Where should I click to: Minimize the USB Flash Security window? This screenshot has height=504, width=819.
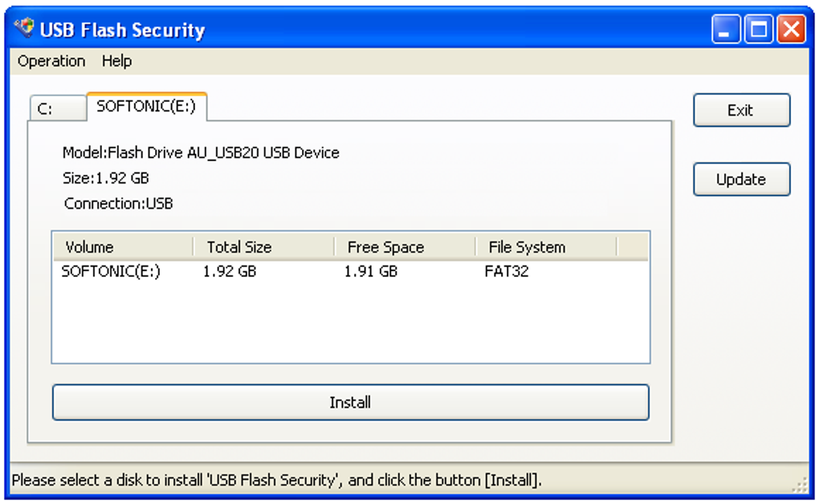point(726,30)
